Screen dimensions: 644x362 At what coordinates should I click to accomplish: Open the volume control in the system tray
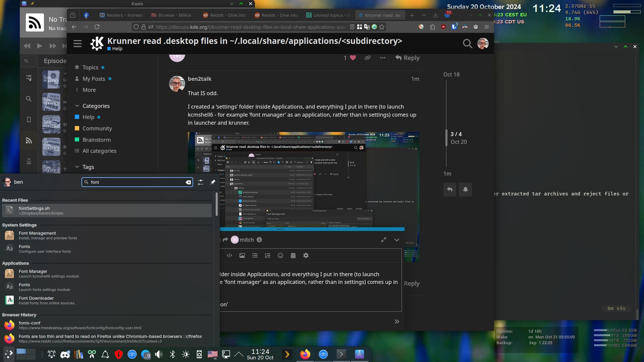159,354
